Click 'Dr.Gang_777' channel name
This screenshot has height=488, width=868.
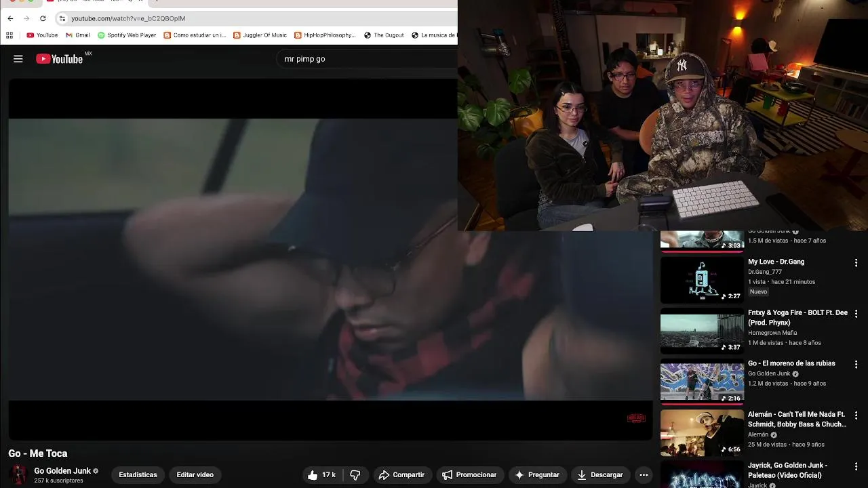click(x=765, y=272)
